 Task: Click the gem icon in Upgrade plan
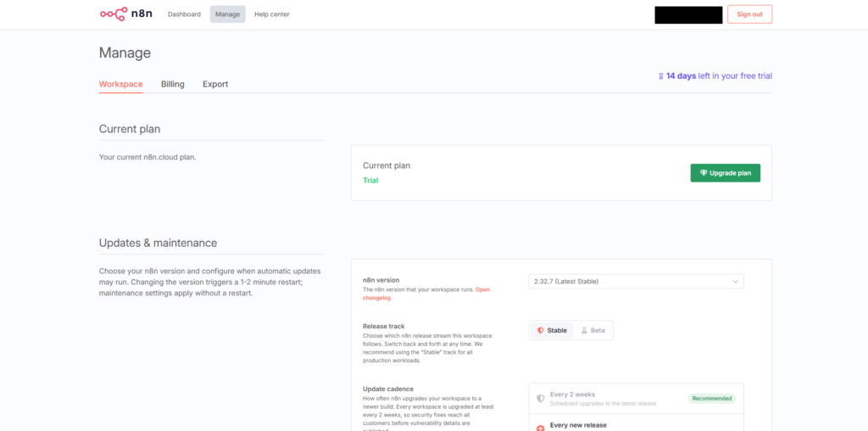(x=704, y=173)
